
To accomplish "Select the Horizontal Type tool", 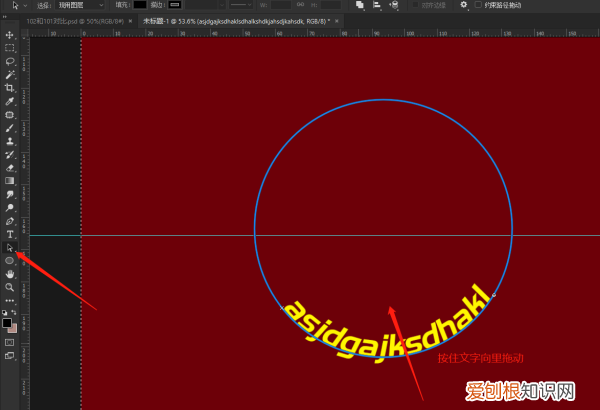I will click(x=10, y=234).
